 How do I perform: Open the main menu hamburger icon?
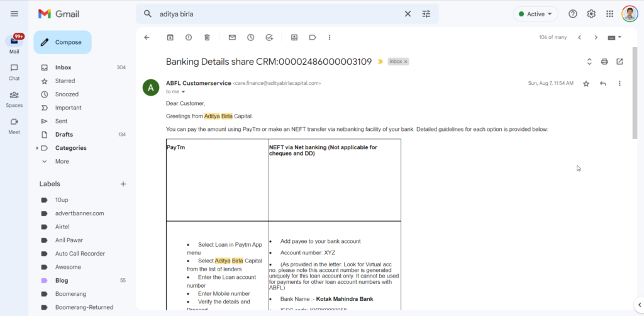coord(14,14)
